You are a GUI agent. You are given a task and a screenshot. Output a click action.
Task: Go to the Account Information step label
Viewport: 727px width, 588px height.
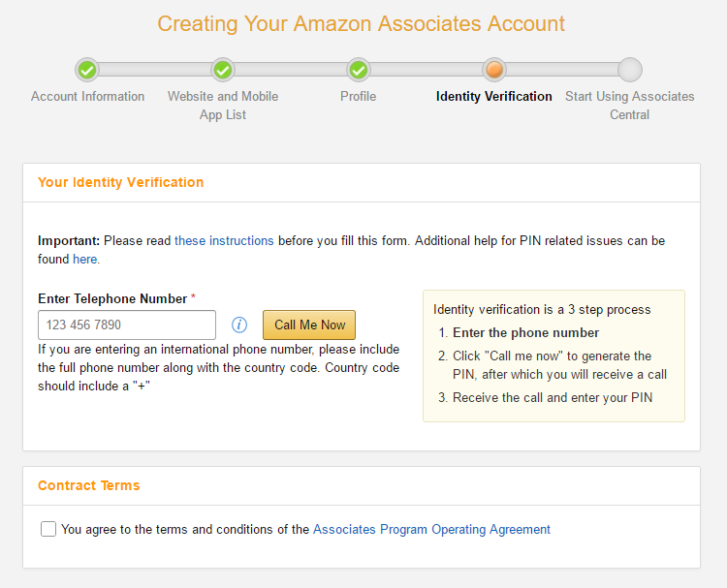pyautogui.click(x=87, y=97)
